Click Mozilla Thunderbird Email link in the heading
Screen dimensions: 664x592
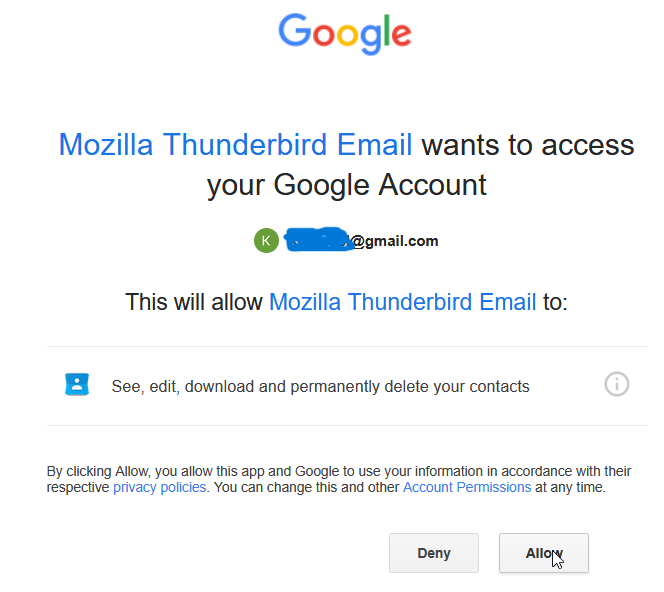coord(235,145)
